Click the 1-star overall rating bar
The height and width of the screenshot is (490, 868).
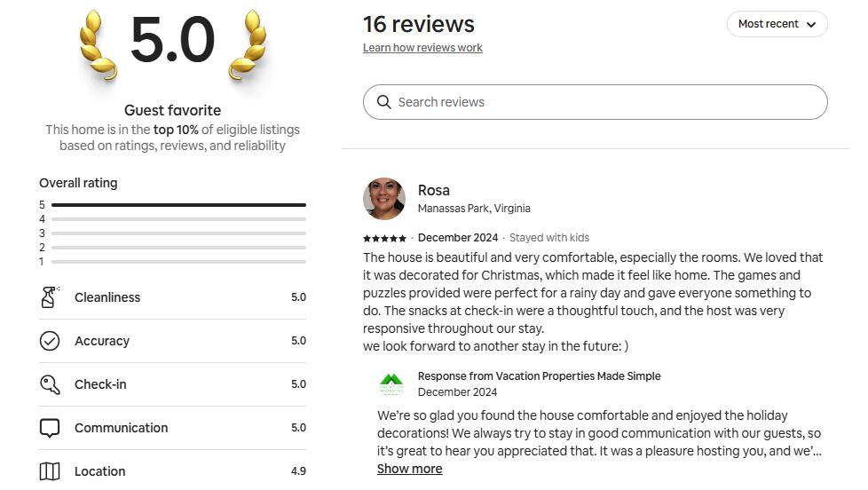click(x=178, y=262)
